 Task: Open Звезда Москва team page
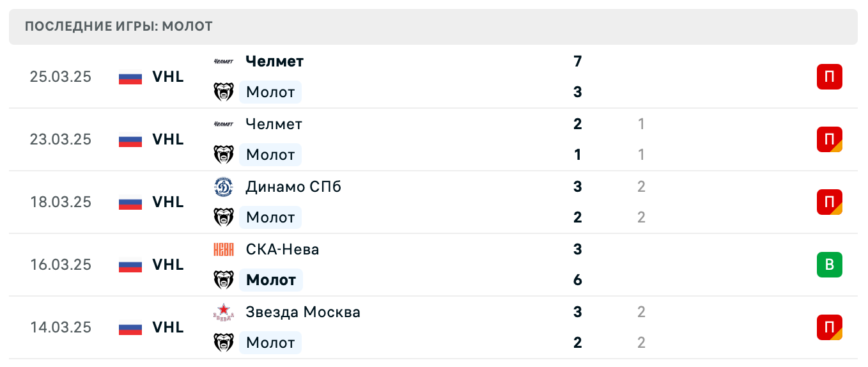[303, 312]
